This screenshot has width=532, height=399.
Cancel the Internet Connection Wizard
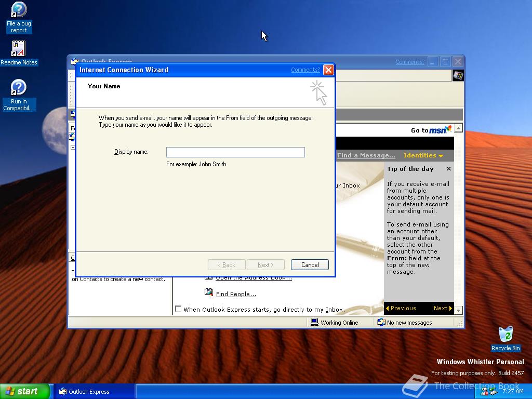coord(310,264)
